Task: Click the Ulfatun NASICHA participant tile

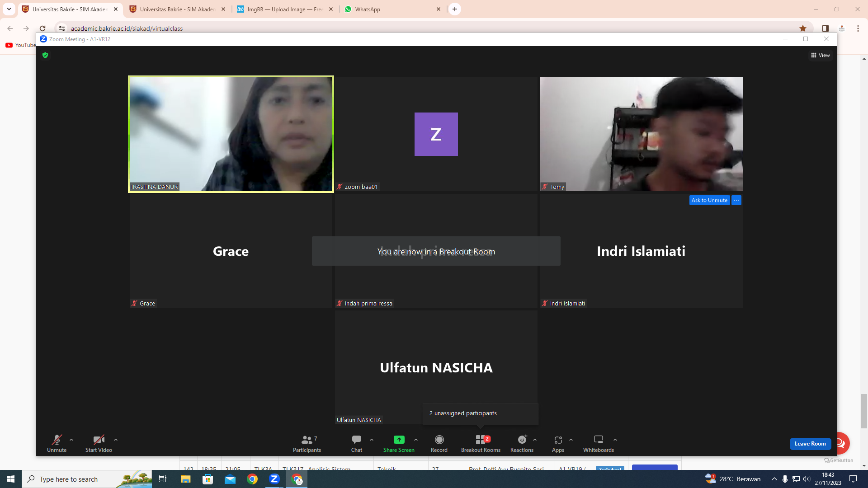Action: coord(436,367)
